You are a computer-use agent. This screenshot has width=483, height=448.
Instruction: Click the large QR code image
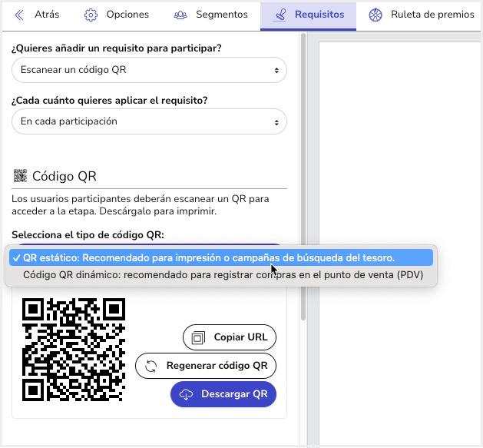click(x=74, y=350)
